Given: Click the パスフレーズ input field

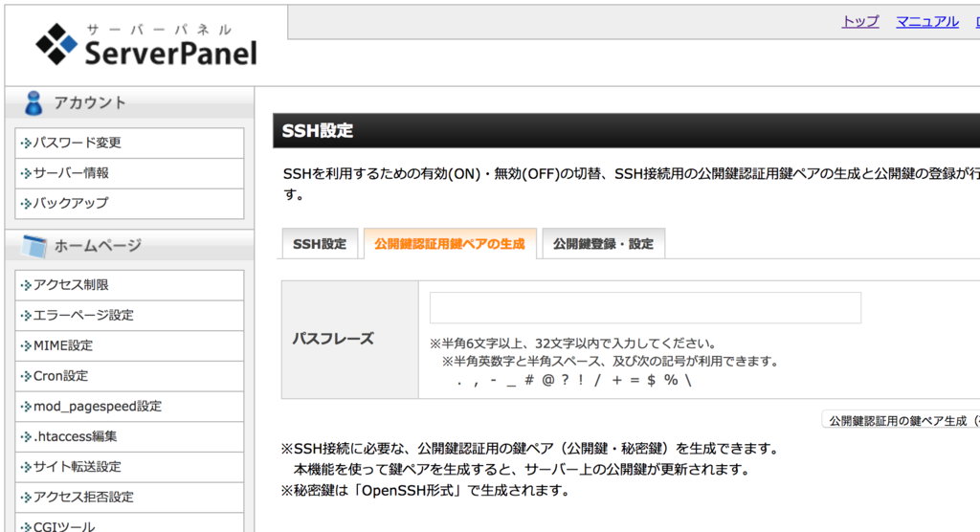Looking at the screenshot, I should click(645, 307).
